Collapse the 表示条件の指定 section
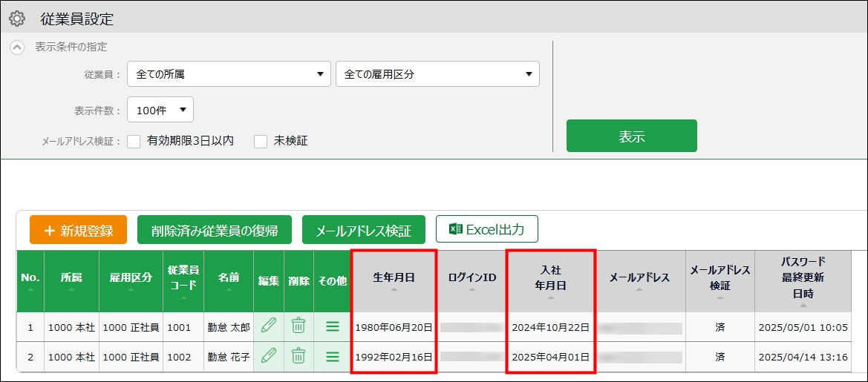The height and width of the screenshot is (382, 868). [x=17, y=47]
